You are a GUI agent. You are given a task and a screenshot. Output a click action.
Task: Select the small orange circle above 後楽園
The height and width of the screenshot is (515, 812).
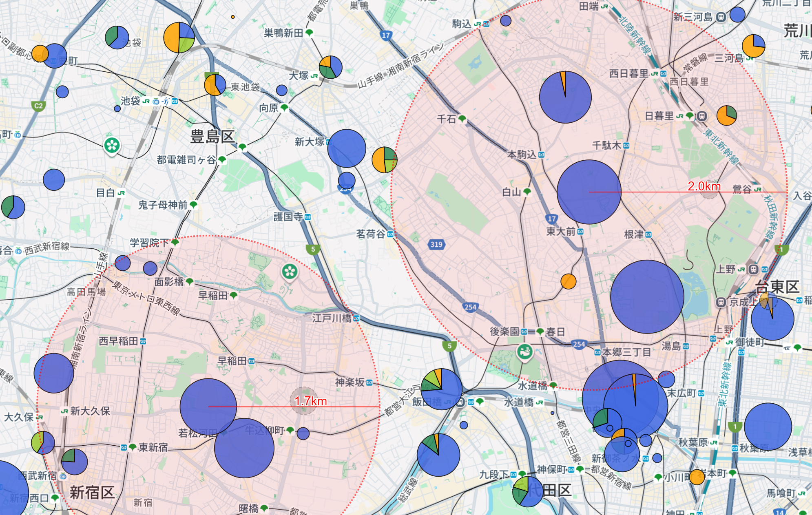568,281
